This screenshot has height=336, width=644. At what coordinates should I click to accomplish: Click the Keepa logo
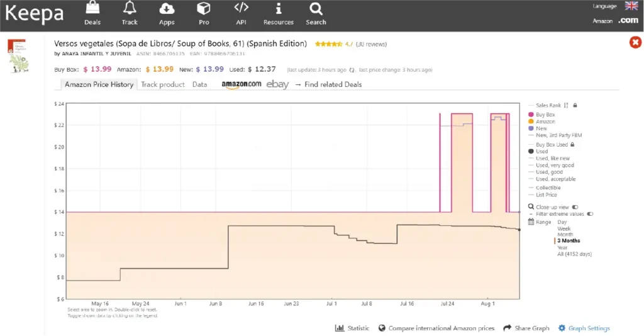tap(35, 13)
